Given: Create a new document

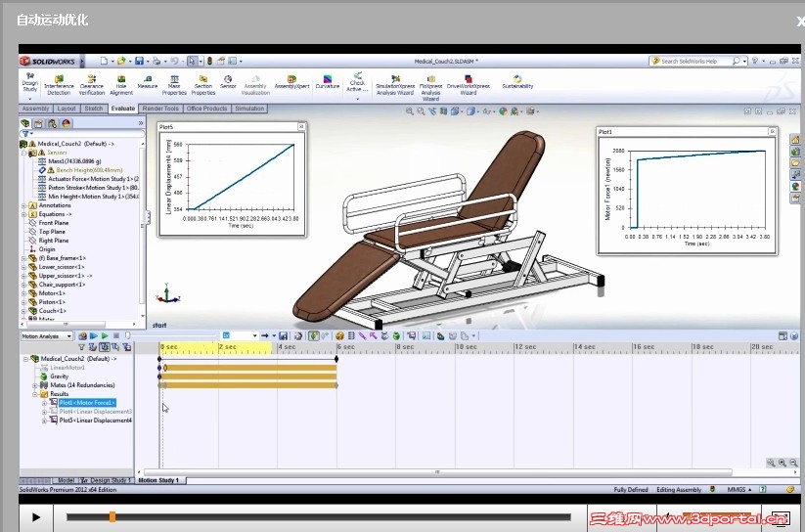Looking at the screenshot, I should pyautogui.click(x=105, y=61).
